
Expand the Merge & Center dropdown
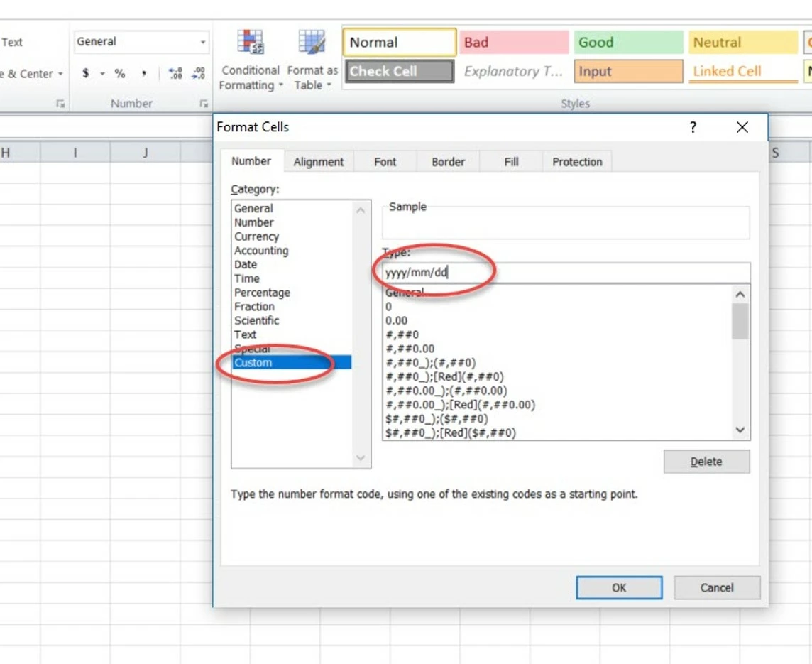(61, 73)
